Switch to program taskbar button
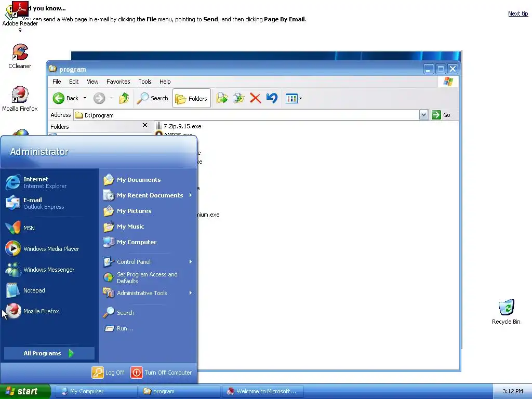Screen dimensions: 532x399 pyautogui.click(x=179, y=391)
